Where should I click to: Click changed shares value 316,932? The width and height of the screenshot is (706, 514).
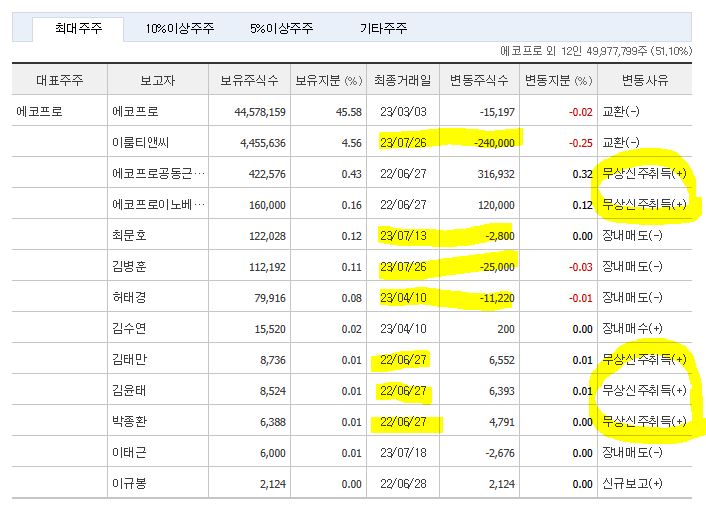point(496,174)
